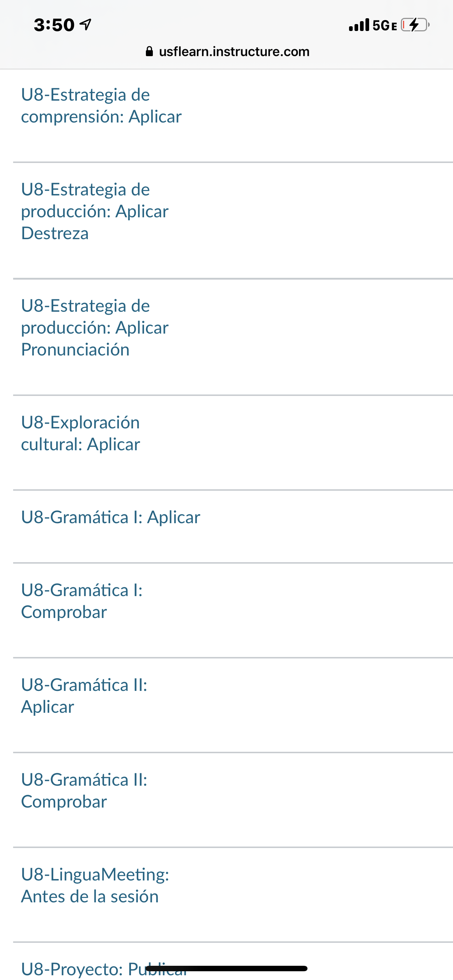The height and width of the screenshot is (980, 453).
Task: Select U8-Gramática II: Comprobar link
Action: click(84, 790)
